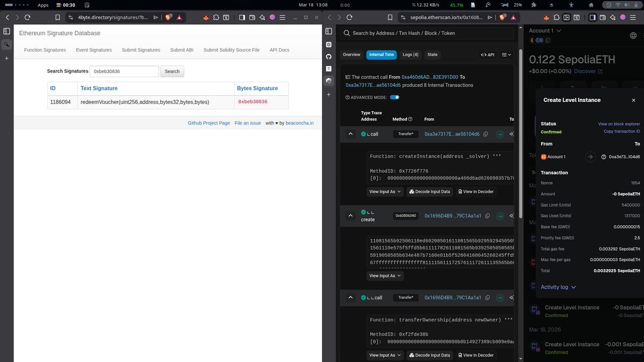Toggle Advanced Mode switch
Viewport: 644px width, 362px height.
click(394, 97)
